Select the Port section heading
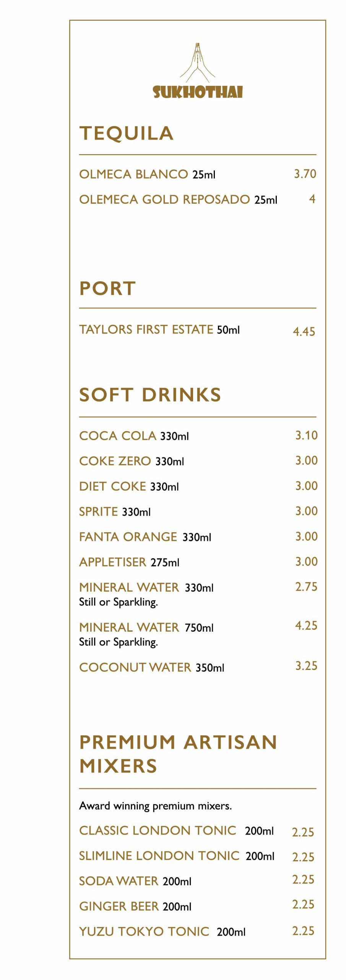Screen dimensions: 346x980 (x=108, y=288)
